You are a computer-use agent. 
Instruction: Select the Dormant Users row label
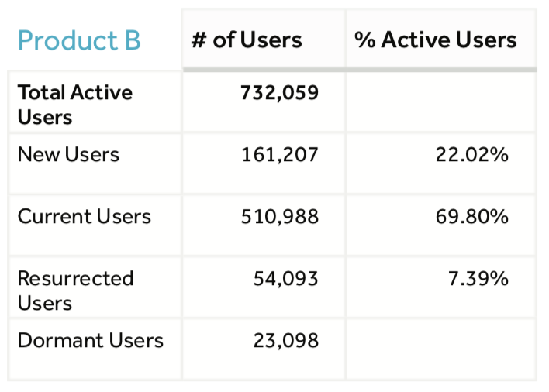pos(90,340)
